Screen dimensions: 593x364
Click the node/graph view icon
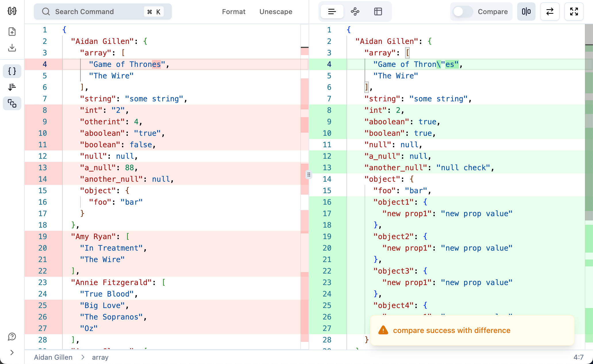click(x=355, y=11)
